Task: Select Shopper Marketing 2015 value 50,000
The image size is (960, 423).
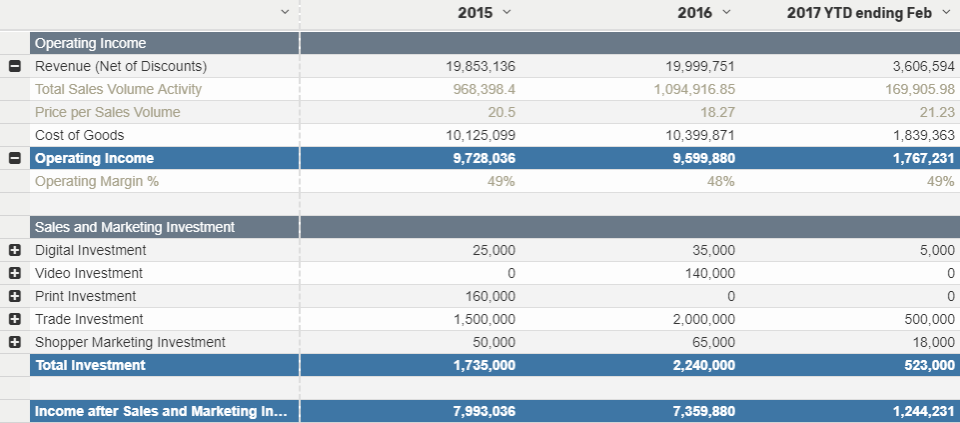Action: tap(493, 342)
